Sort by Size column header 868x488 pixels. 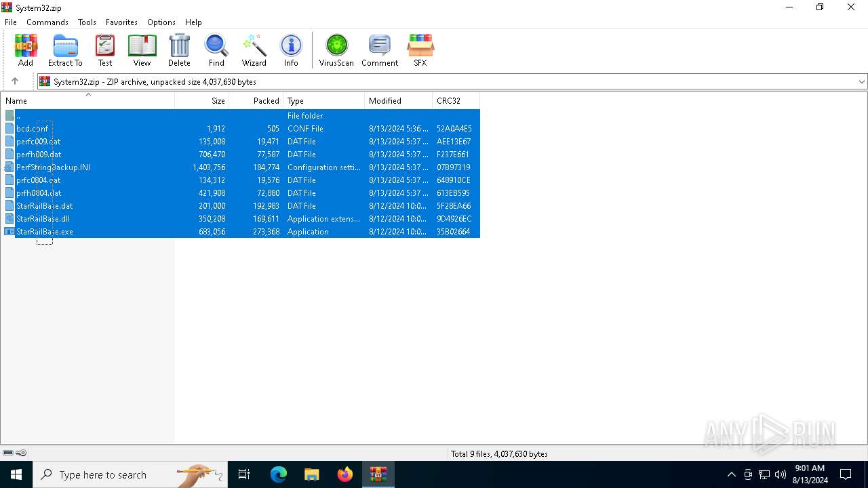[x=202, y=100]
